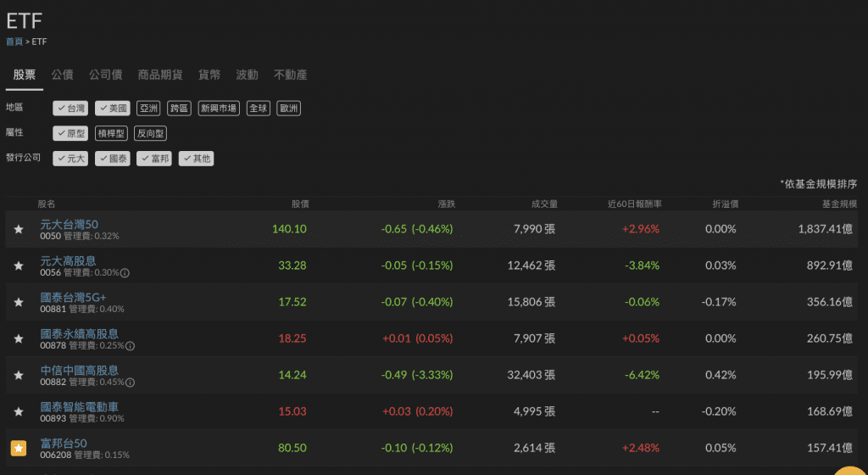Click info icon next to 0056 管理費
The image size is (868, 475).
(x=125, y=273)
